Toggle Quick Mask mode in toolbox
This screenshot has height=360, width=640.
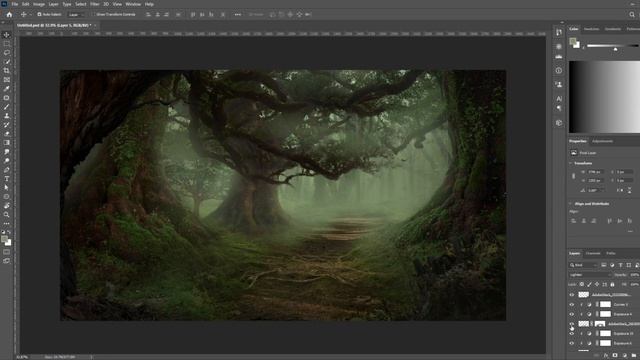[7, 252]
